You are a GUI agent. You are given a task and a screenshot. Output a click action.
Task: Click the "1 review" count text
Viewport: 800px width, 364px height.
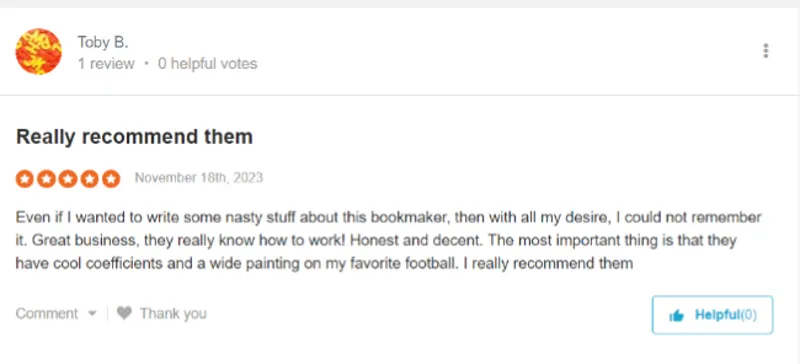pos(106,64)
